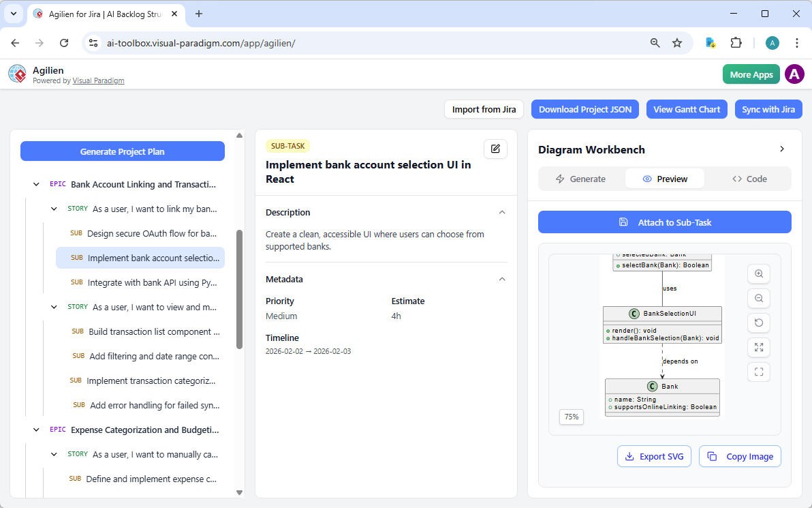This screenshot has width=812, height=508.
Task: Collapse the Description section
Action: [502, 212]
